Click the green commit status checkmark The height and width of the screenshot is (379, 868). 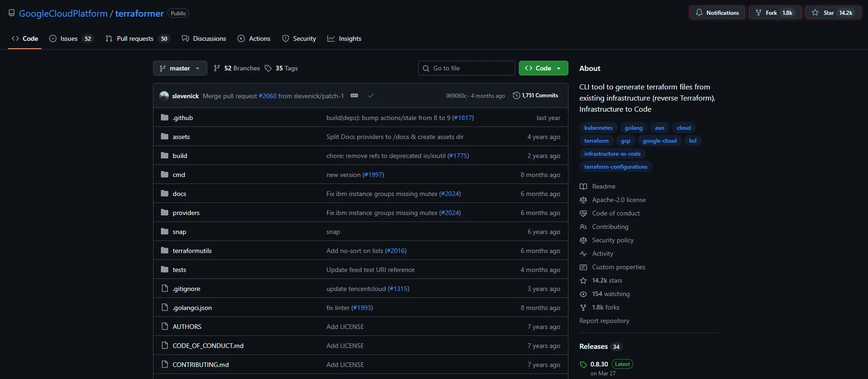click(x=371, y=96)
